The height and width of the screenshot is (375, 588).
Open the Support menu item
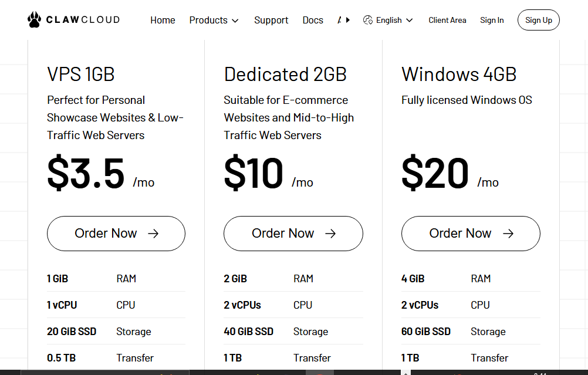[x=271, y=21]
